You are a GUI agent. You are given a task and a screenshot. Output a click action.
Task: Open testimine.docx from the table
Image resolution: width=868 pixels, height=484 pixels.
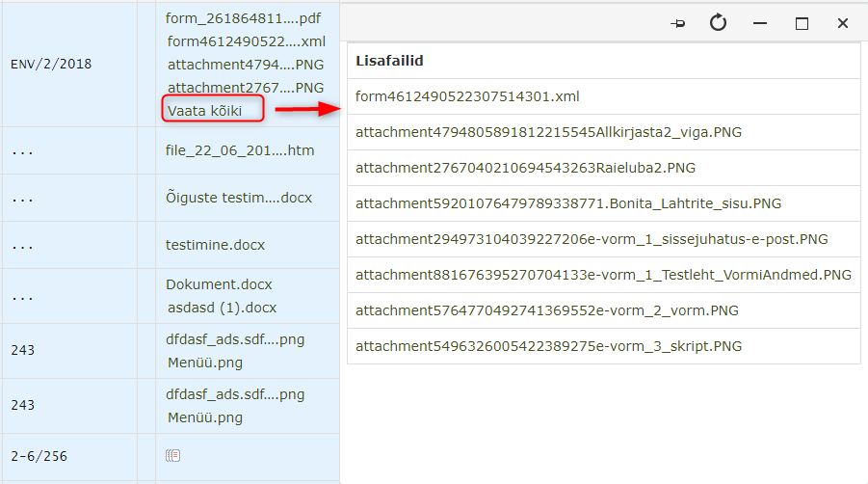tap(215, 245)
